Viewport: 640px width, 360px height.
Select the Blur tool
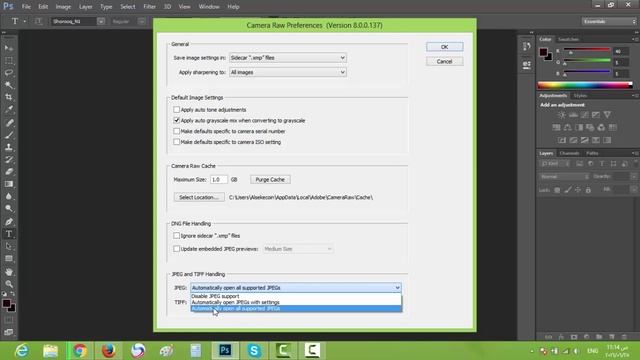click(9, 196)
